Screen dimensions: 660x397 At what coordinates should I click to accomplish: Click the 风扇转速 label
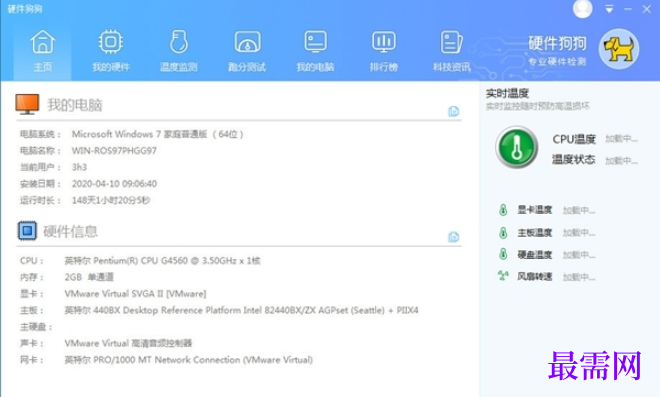(535, 276)
